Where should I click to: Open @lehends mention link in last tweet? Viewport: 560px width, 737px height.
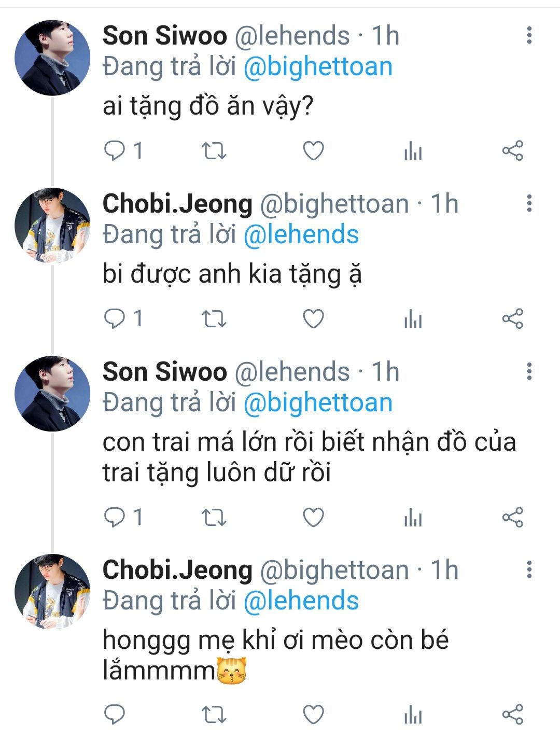coord(301,601)
